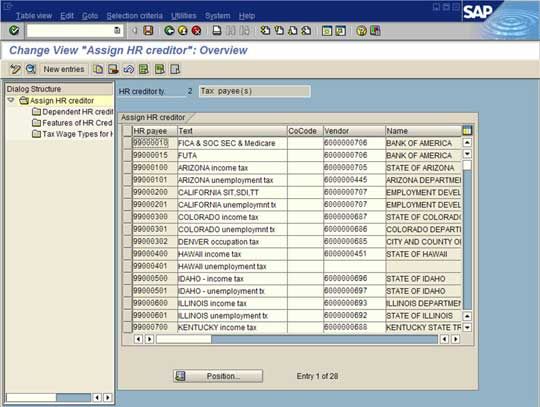The image size is (540, 407).
Task: Click the bottom-most scroll-down arrow of table
Action: [x=467, y=327]
